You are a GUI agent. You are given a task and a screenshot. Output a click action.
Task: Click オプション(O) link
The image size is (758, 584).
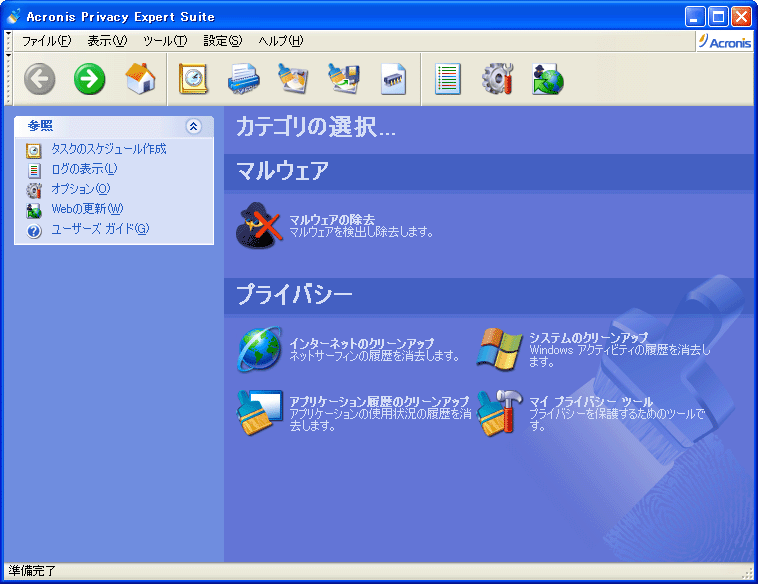pos(81,189)
